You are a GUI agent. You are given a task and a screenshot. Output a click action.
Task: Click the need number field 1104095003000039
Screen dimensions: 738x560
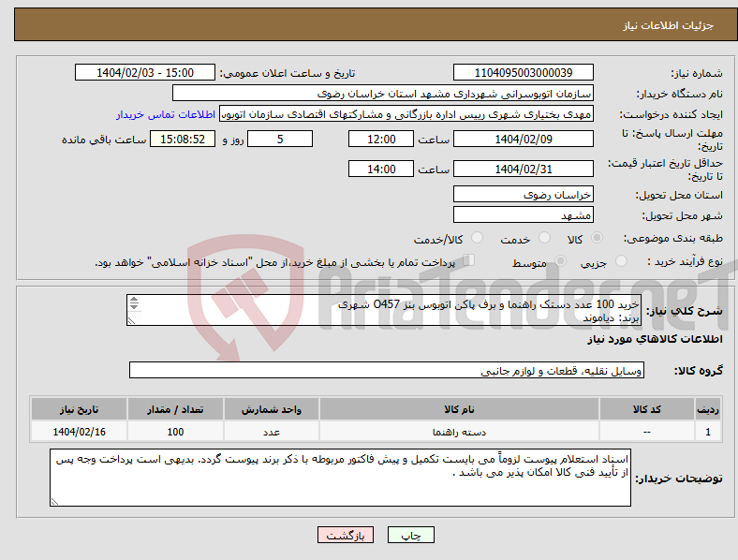tap(523, 72)
